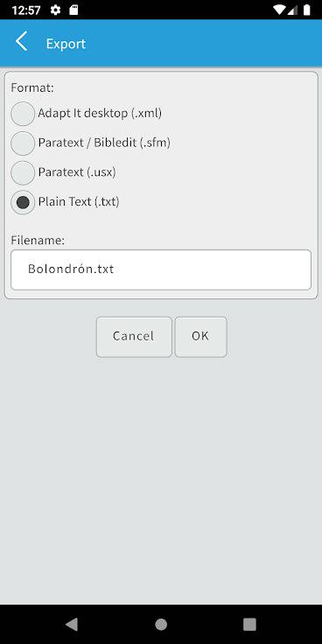Tap the 12:57 clock in status bar
Image resolution: width=322 pixels, height=644 pixels.
pyautogui.click(x=26, y=10)
